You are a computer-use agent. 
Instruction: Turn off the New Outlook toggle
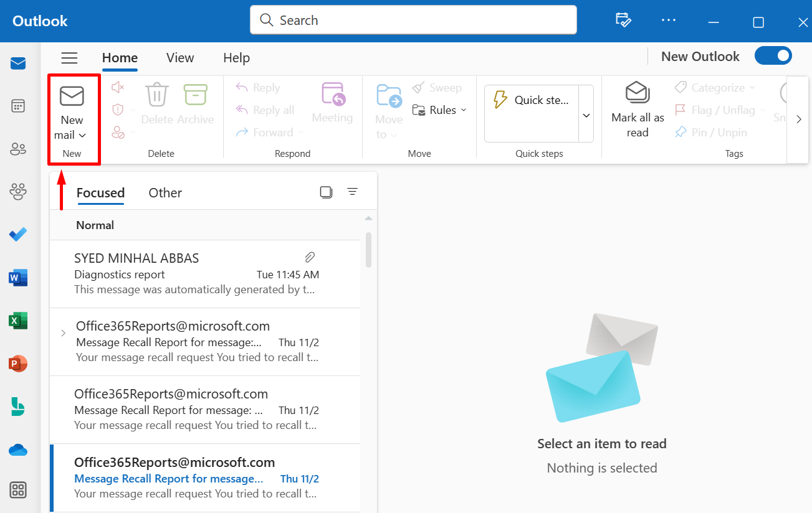773,56
